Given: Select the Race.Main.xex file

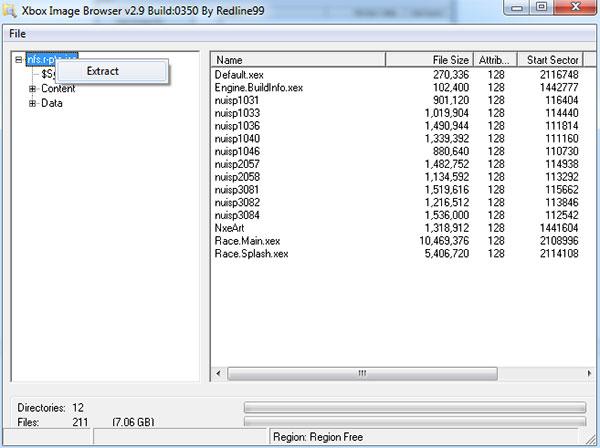Looking at the screenshot, I should pyautogui.click(x=247, y=241).
